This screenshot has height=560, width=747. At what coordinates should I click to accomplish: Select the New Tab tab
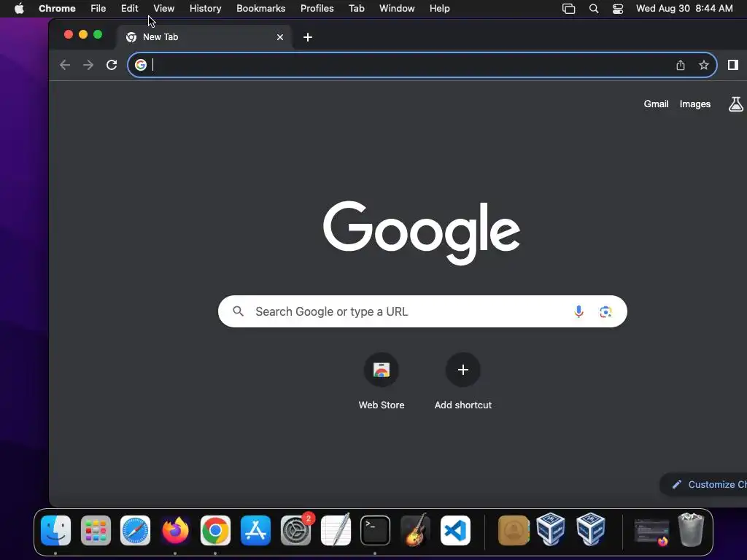point(205,37)
